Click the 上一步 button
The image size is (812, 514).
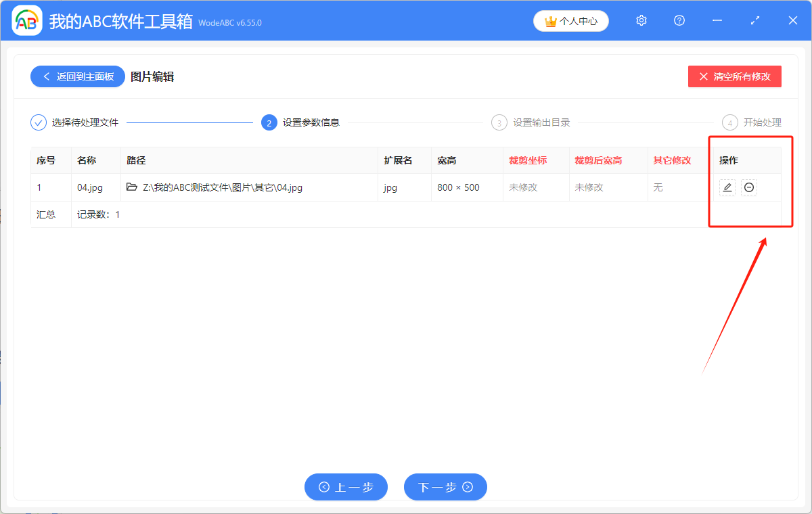coord(346,487)
